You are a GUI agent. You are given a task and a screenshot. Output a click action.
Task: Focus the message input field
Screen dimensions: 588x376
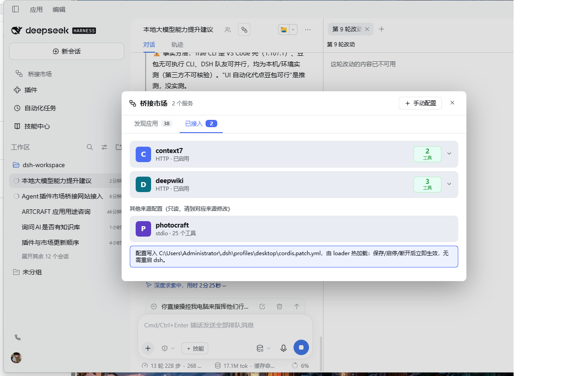click(225, 325)
